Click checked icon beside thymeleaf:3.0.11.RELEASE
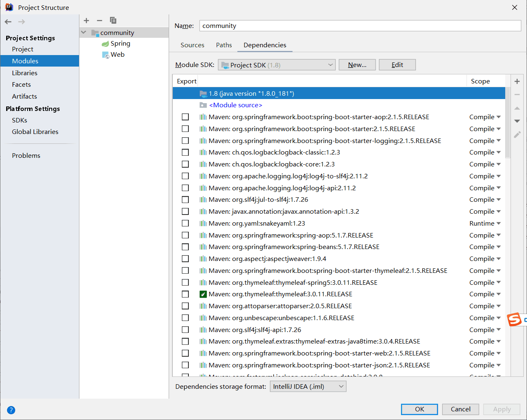 click(x=203, y=294)
